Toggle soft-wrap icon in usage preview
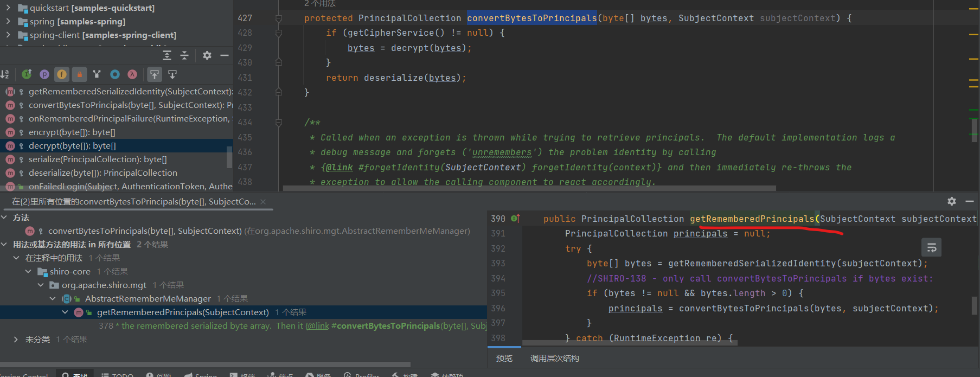This screenshot has height=377, width=980. pos(931,248)
